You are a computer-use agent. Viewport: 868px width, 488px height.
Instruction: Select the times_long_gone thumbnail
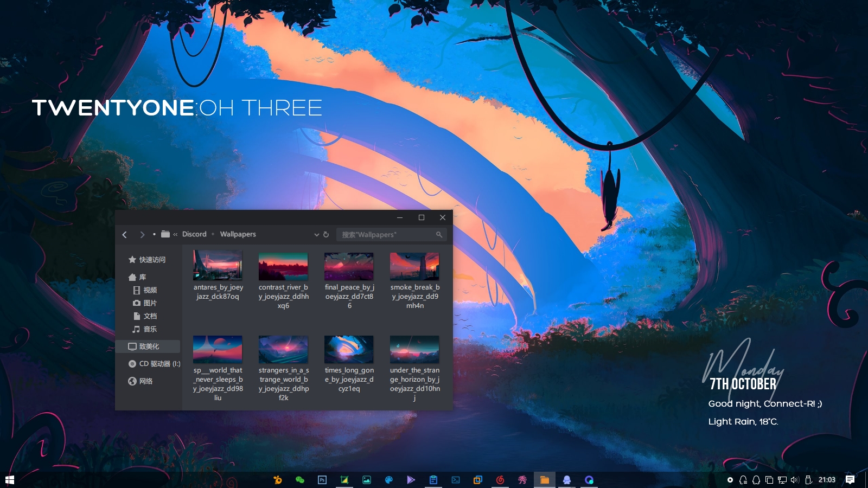click(349, 349)
